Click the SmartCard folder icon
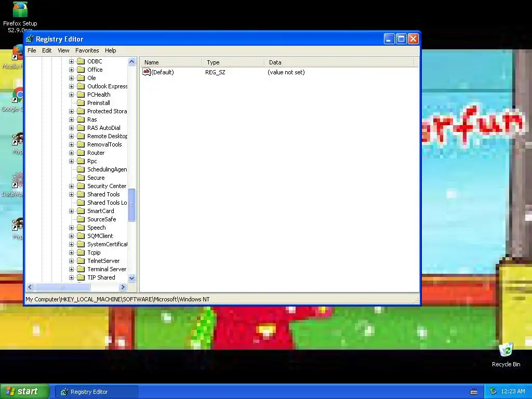 81,211
